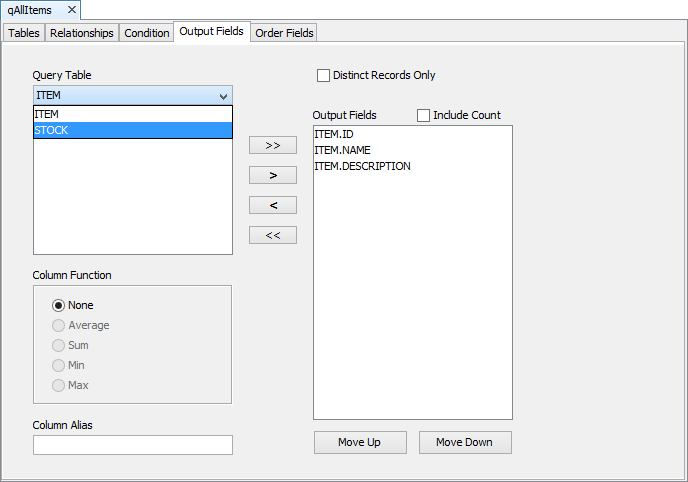688x482 pixels.
Task: Click the Column Alias text field
Action: tap(132, 445)
